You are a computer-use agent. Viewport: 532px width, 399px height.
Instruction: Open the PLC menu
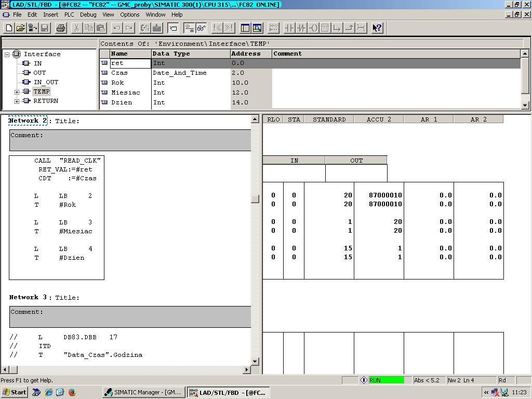tap(69, 15)
